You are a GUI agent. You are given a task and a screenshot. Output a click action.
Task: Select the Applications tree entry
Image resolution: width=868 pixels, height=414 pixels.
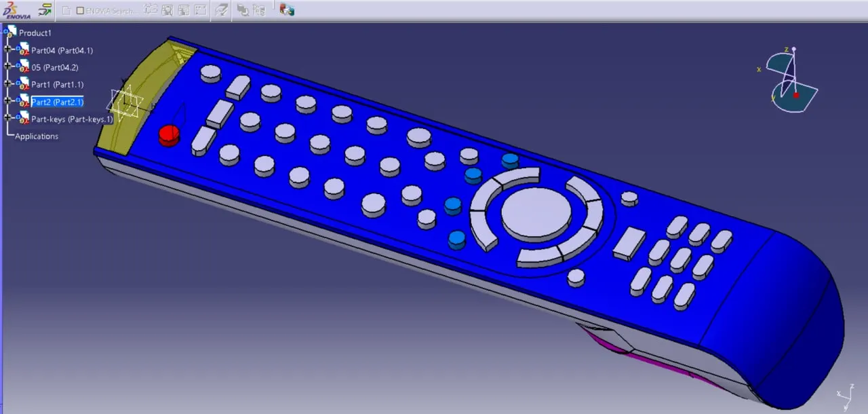[x=37, y=136]
